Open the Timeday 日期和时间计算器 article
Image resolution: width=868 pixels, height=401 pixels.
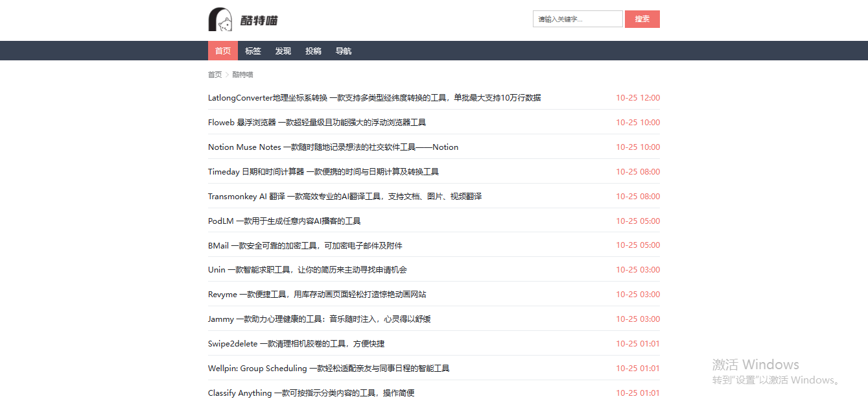tap(323, 172)
